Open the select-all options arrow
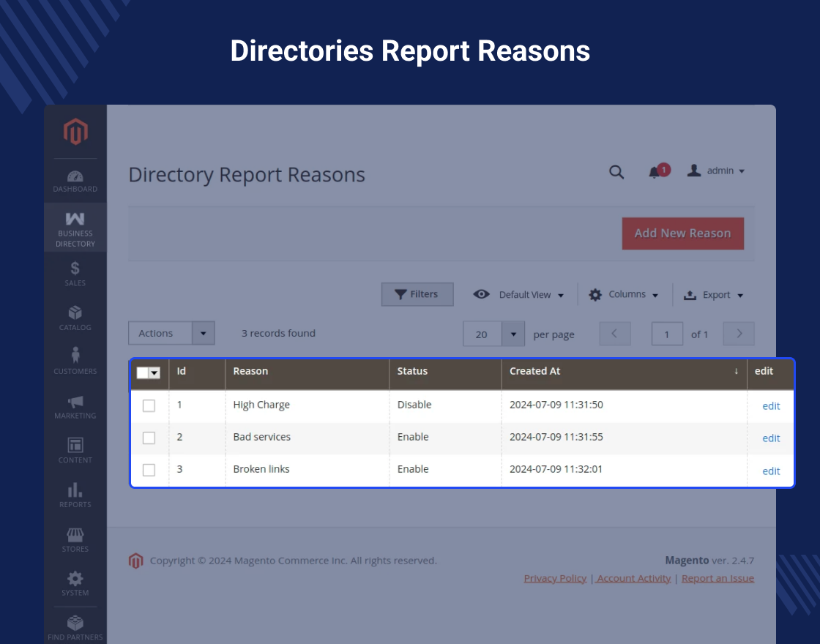 [154, 372]
